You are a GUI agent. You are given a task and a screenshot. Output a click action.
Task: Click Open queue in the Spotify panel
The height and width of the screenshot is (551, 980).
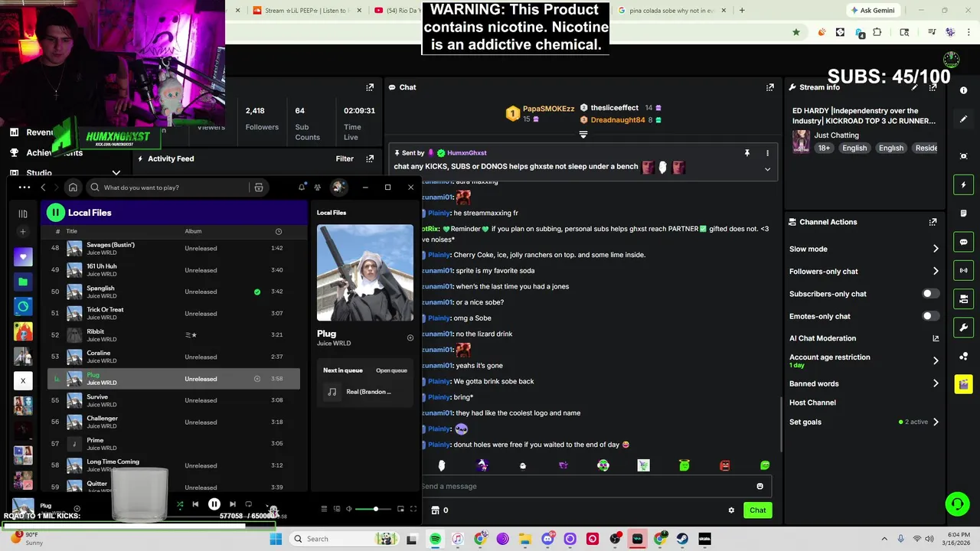[391, 370]
